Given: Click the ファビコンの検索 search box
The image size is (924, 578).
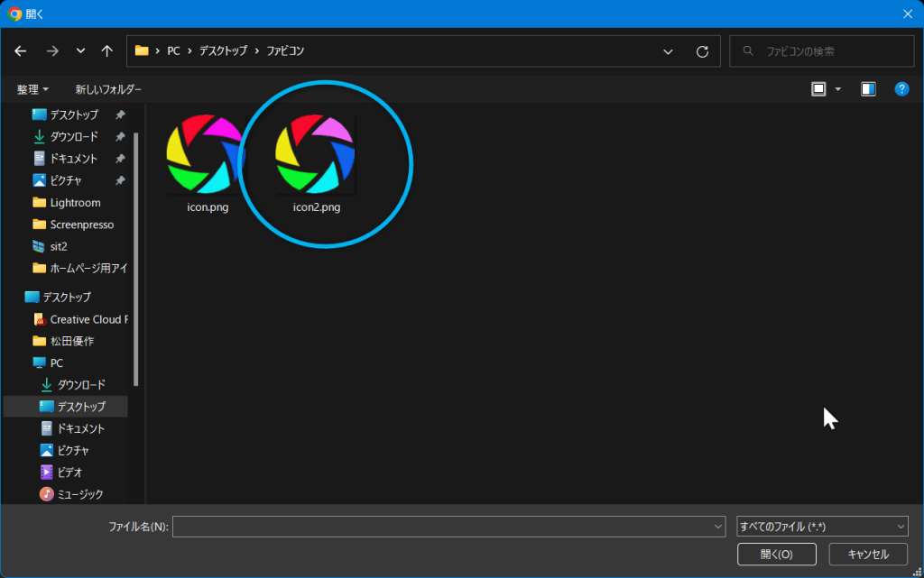Looking at the screenshot, I should [x=821, y=51].
